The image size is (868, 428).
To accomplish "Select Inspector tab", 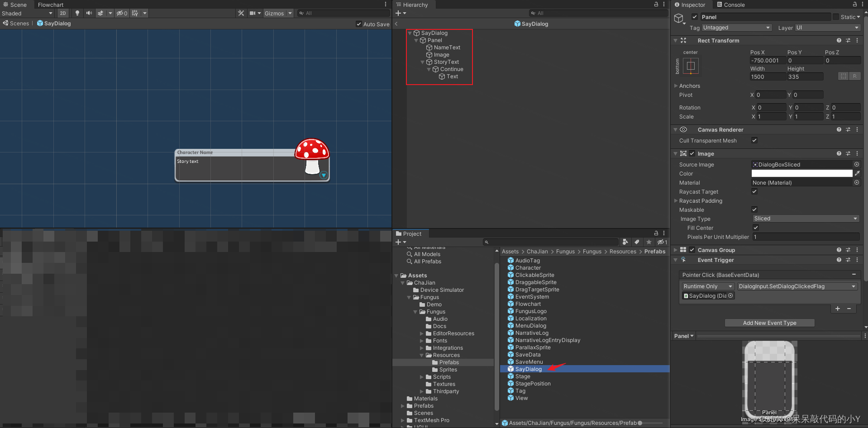I will coord(690,5).
